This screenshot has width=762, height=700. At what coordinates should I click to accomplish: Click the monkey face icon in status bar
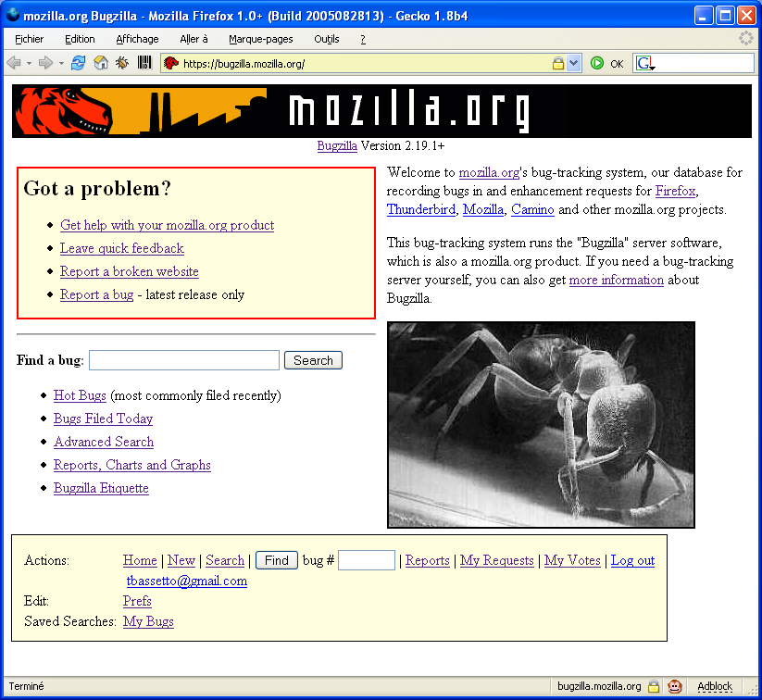[675, 686]
